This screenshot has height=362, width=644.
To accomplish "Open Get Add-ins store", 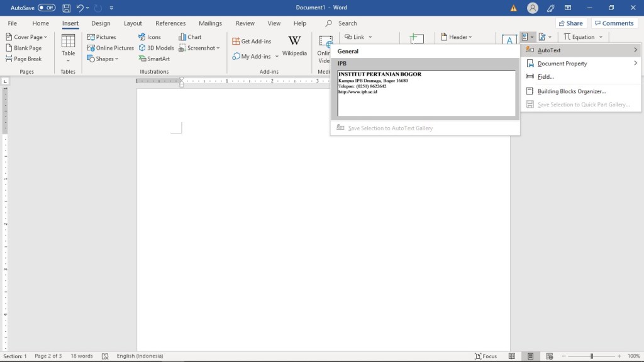I will (252, 41).
